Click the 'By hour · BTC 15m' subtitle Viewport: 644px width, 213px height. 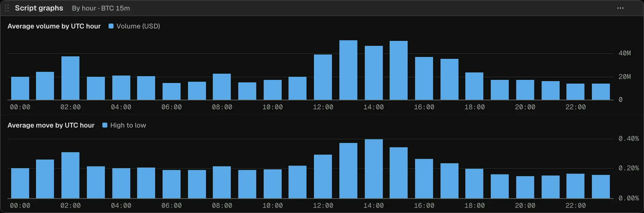click(x=101, y=8)
